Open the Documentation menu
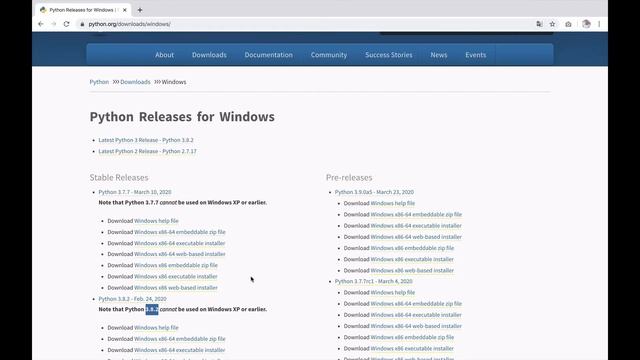 [x=269, y=55]
